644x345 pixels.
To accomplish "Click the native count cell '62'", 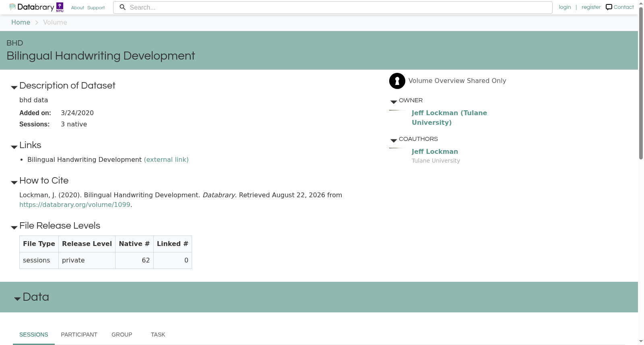I will point(134,260).
